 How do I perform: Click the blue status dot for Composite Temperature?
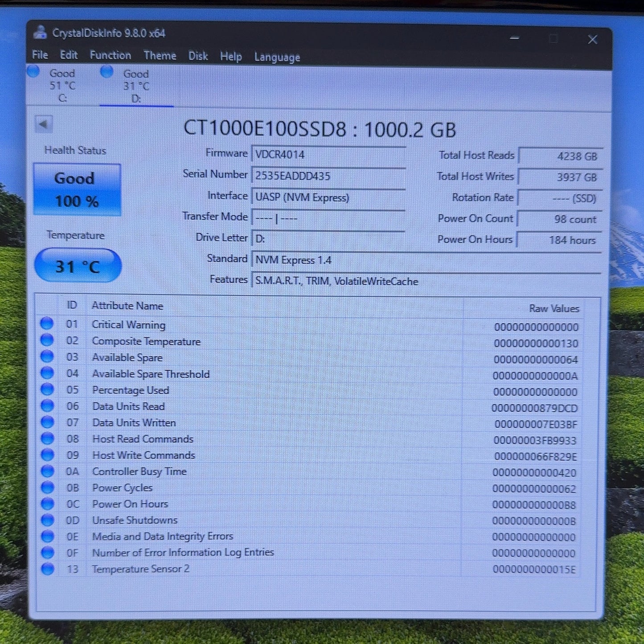point(47,340)
